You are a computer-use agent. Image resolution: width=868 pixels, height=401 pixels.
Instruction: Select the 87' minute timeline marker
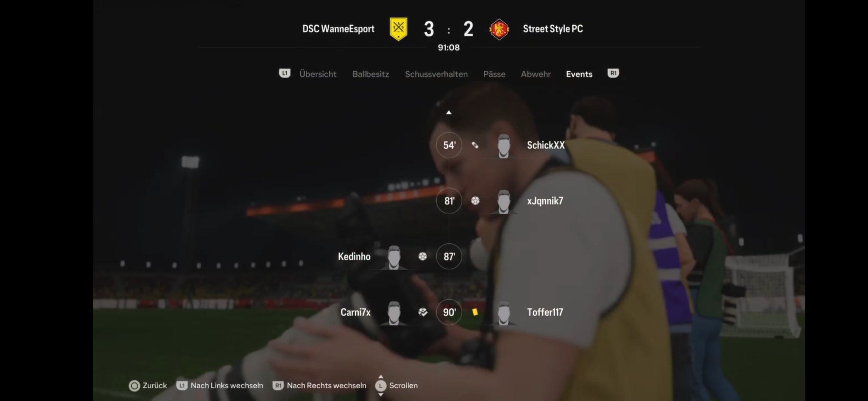click(449, 257)
